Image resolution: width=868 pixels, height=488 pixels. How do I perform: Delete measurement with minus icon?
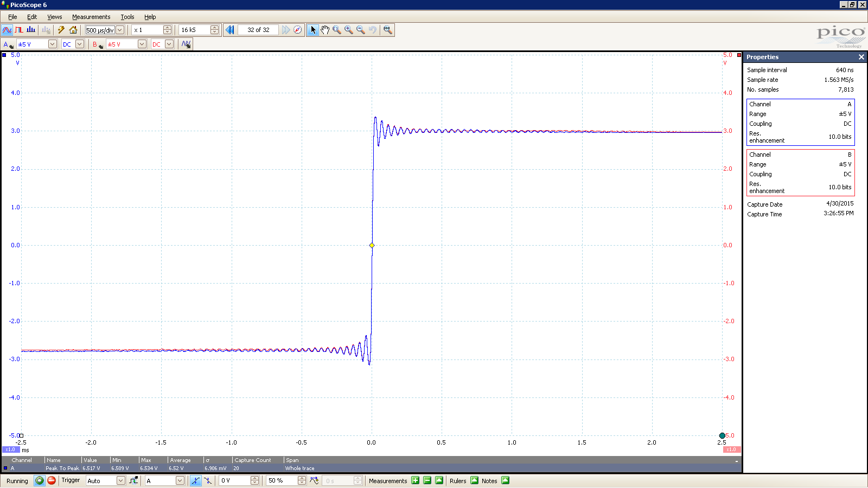(427, 480)
